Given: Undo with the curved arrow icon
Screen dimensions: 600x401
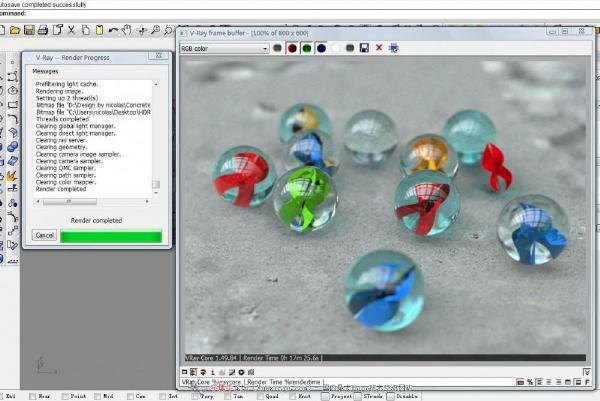Looking at the screenshot, I should pos(113,30).
